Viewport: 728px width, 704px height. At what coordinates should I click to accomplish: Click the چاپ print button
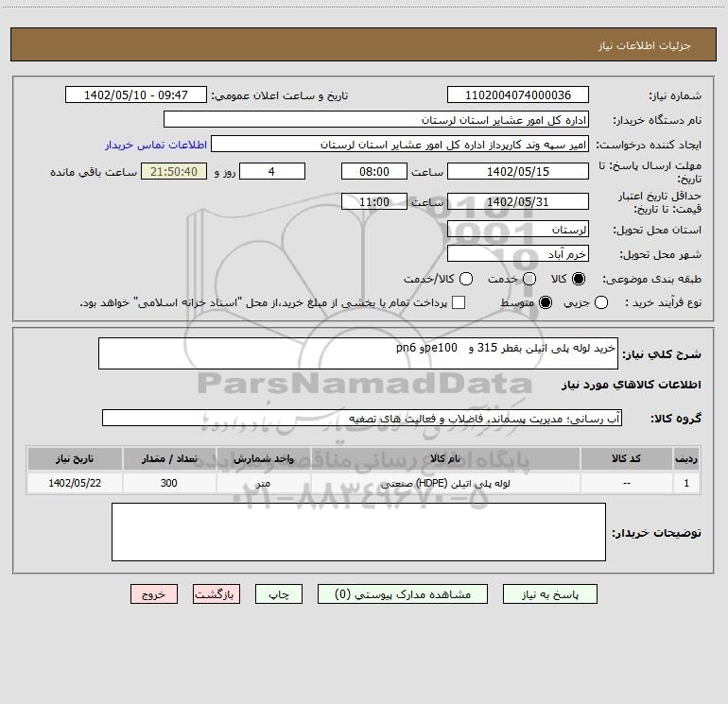(x=279, y=594)
